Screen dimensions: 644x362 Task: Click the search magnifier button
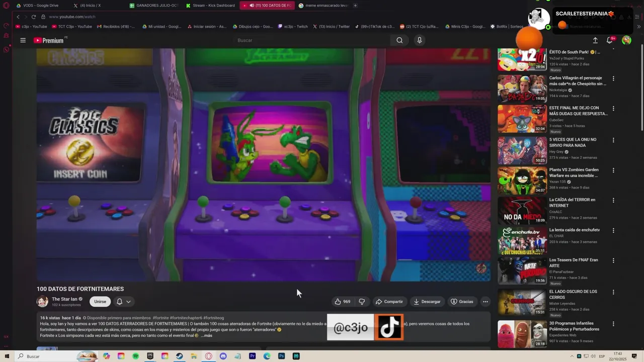pyautogui.click(x=399, y=40)
